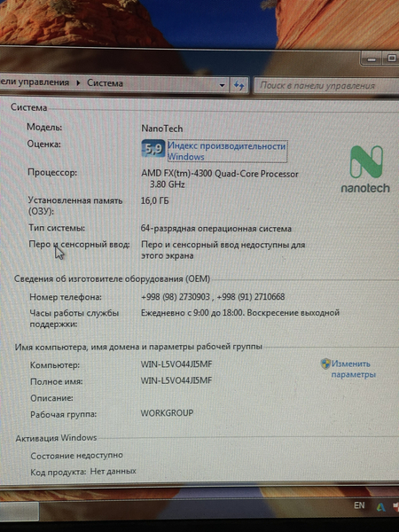399x532 pixels.
Task: Click Состояние недоступно activation text
Action: click(x=76, y=456)
